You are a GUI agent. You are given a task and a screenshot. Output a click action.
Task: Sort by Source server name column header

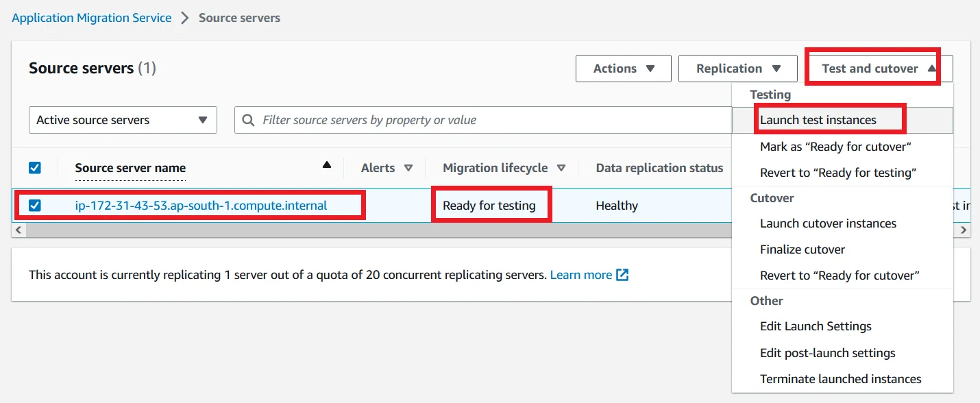click(x=130, y=168)
